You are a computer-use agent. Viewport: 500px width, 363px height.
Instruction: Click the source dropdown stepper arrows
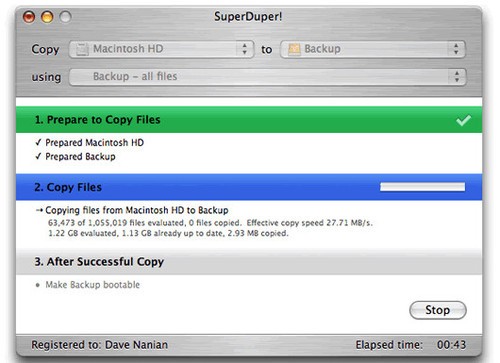click(x=245, y=49)
